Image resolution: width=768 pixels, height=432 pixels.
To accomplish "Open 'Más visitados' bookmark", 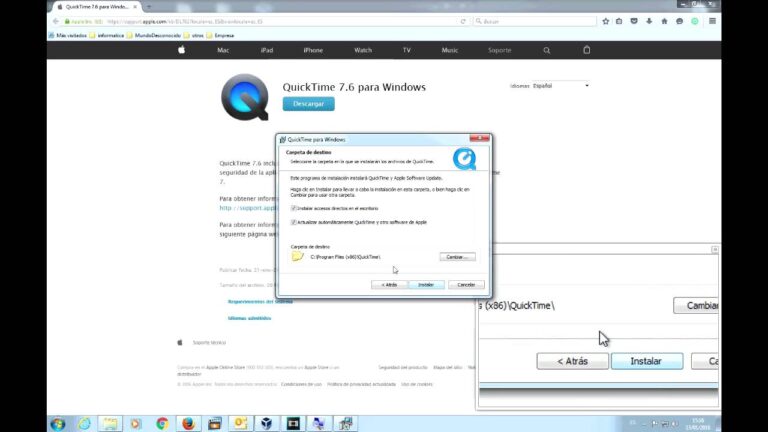I will [68, 35].
